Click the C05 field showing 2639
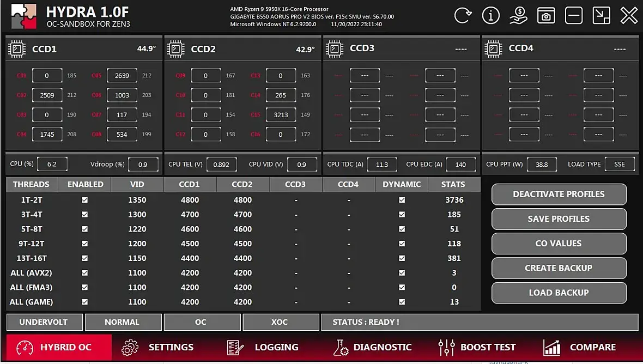This screenshot has height=364, width=643. point(122,75)
